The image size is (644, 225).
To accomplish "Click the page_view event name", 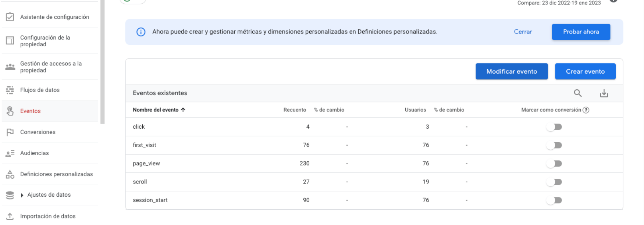I will (146, 164).
